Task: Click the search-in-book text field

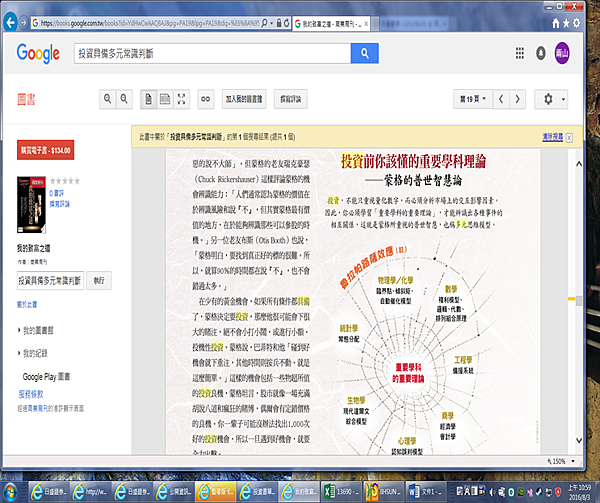Action: [50, 281]
